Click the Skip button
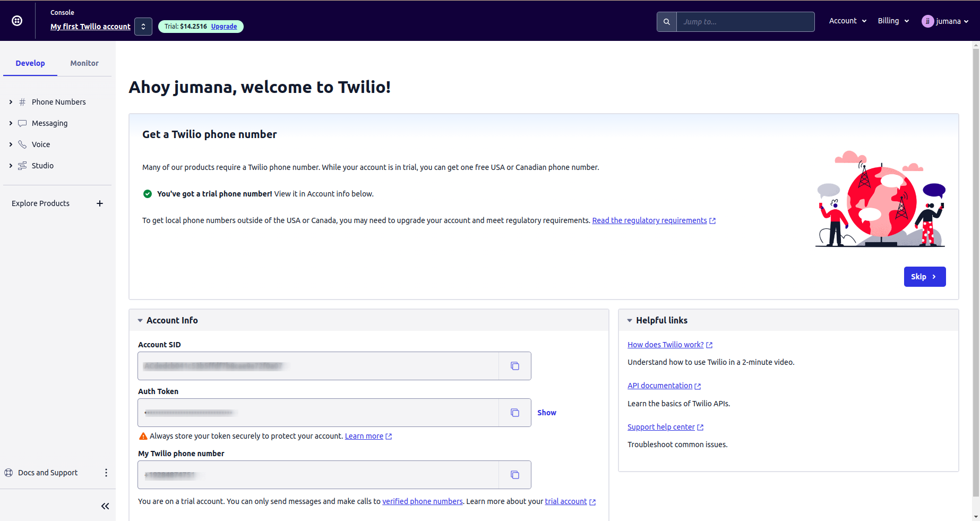The width and height of the screenshot is (980, 521). [925, 277]
